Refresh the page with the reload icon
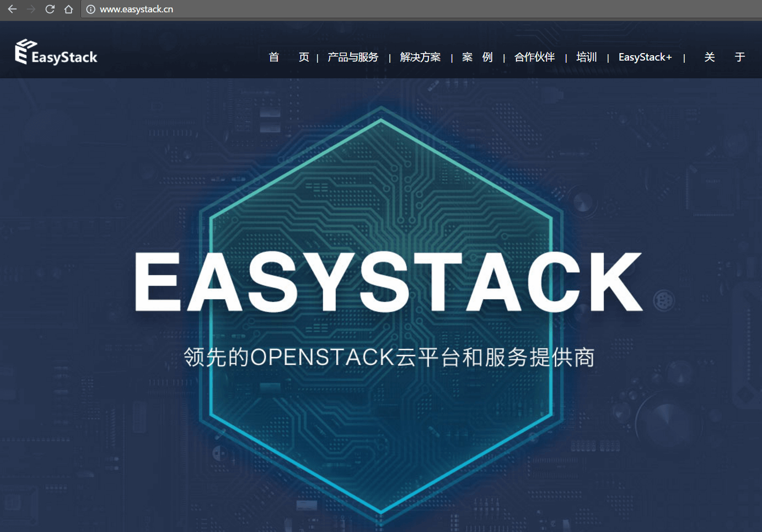Image resolution: width=762 pixels, height=532 pixels. click(x=50, y=9)
